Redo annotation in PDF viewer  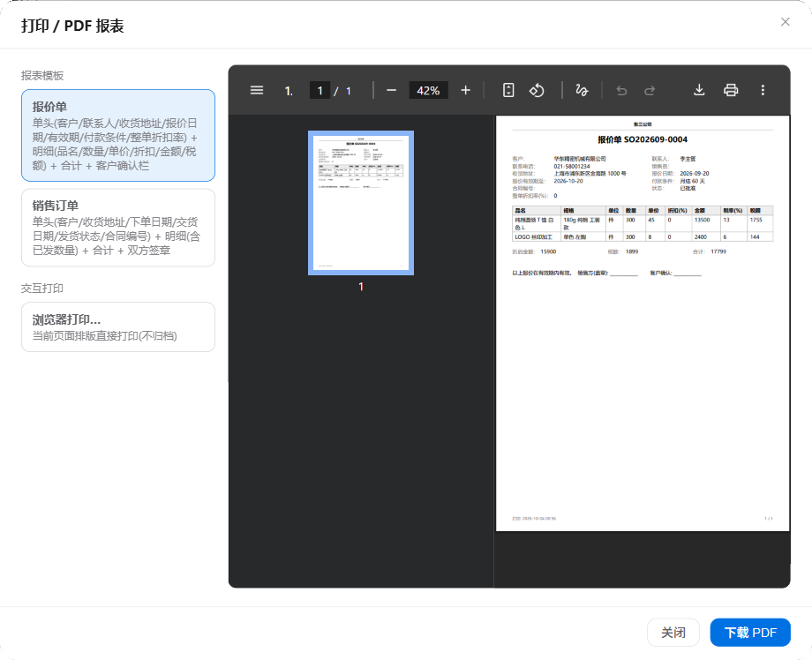click(x=650, y=91)
